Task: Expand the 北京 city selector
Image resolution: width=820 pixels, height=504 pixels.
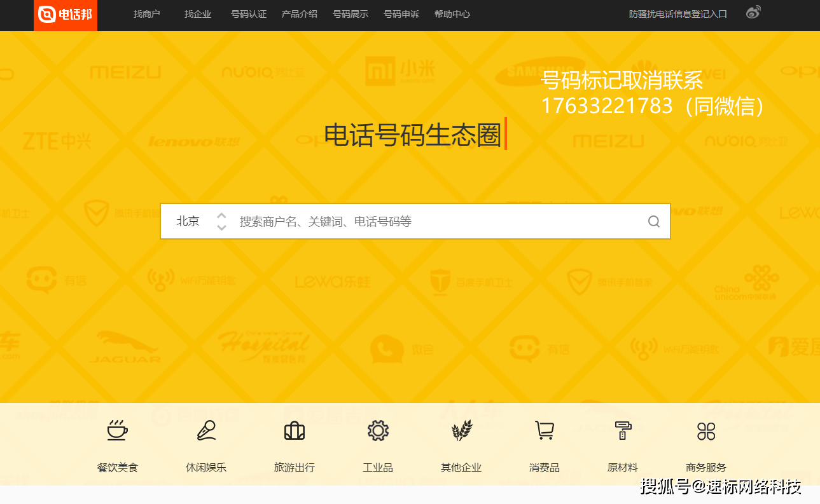Action: click(x=188, y=221)
